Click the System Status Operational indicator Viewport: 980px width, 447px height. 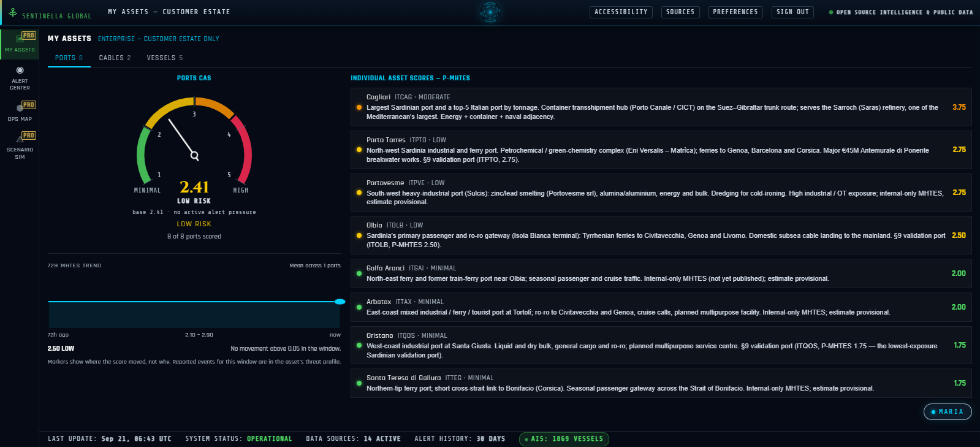238,439
